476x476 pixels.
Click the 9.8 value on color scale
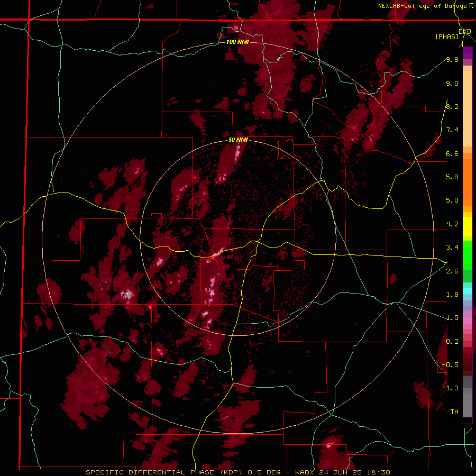coord(452,59)
